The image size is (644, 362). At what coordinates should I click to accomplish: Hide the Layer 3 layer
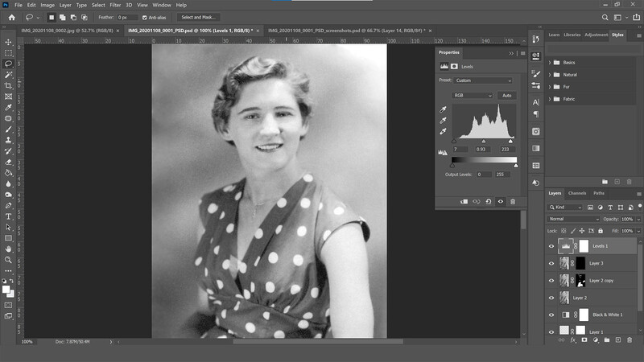(x=551, y=264)
